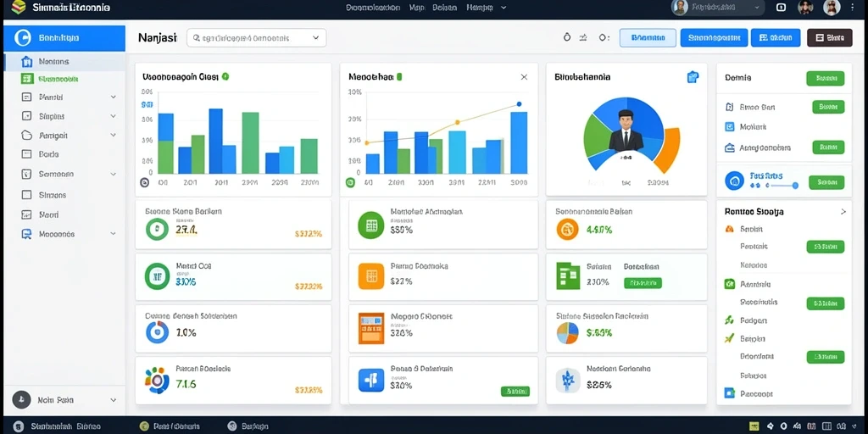Open the Sononse sidebar menu item

(x=56, y=174)
